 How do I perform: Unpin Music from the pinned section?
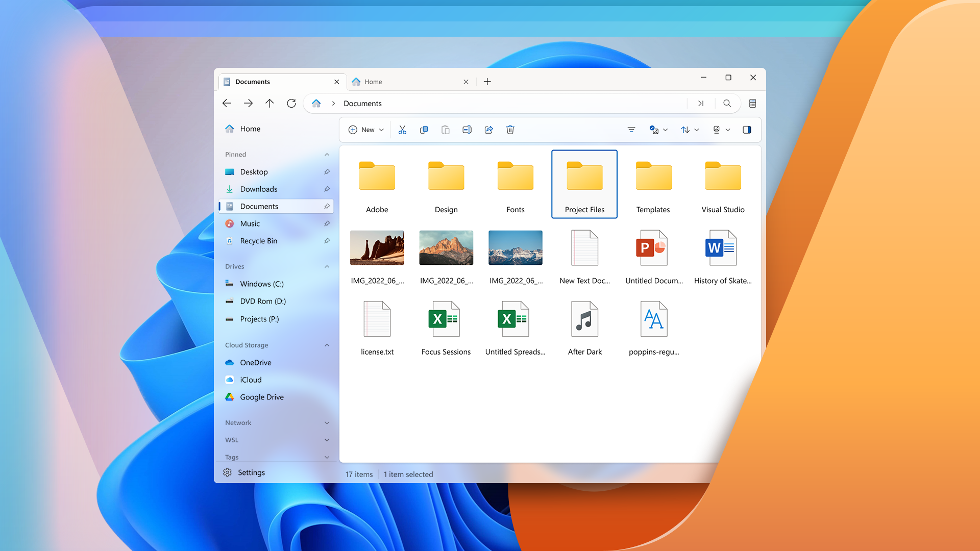[x=327, y=223]
